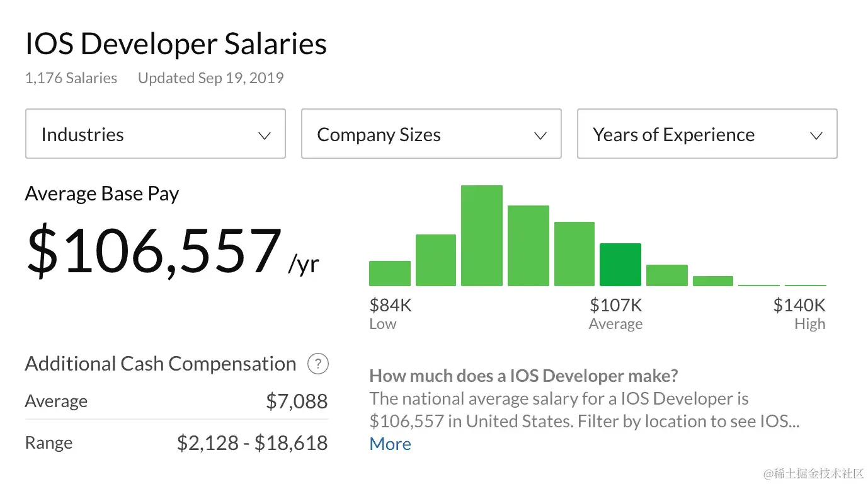Click the chevron arrow on Industries filter

pyautogui.click(x=264, y=135)
